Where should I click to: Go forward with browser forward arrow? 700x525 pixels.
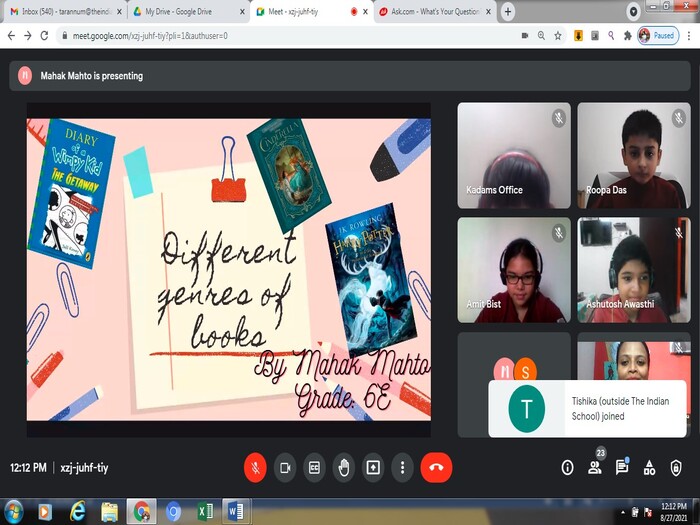point(28,36)
